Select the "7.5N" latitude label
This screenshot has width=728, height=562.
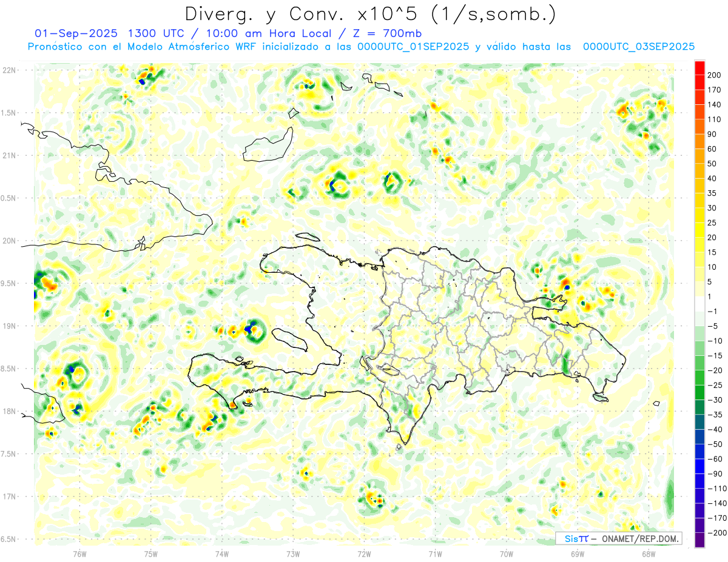coord(8,454)
